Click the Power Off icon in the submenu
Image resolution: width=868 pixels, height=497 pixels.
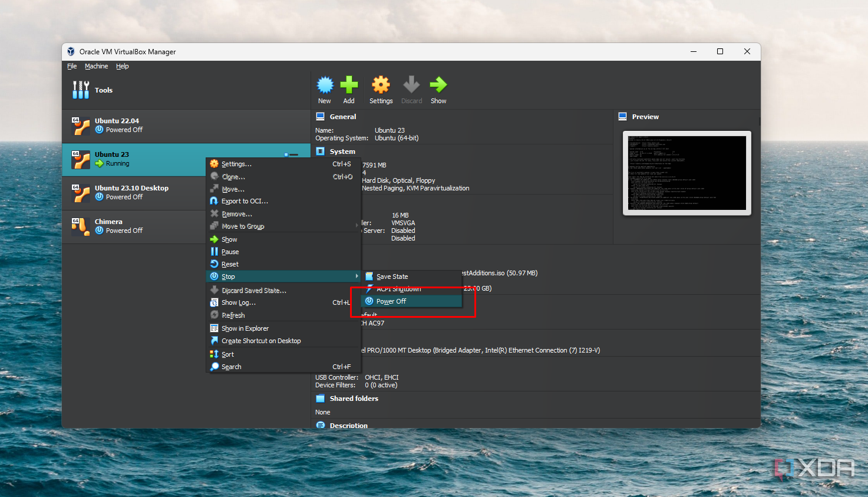pyautogui.click(x=369, y=301)
